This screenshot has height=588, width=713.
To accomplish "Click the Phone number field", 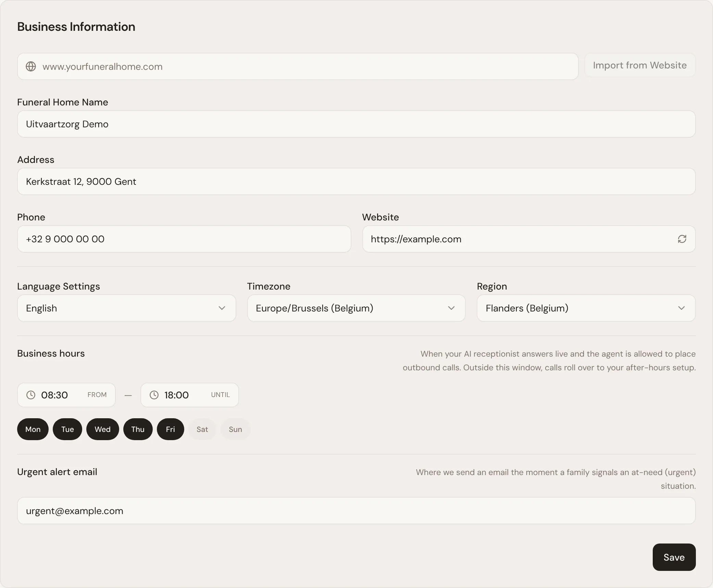I will 184,239.
